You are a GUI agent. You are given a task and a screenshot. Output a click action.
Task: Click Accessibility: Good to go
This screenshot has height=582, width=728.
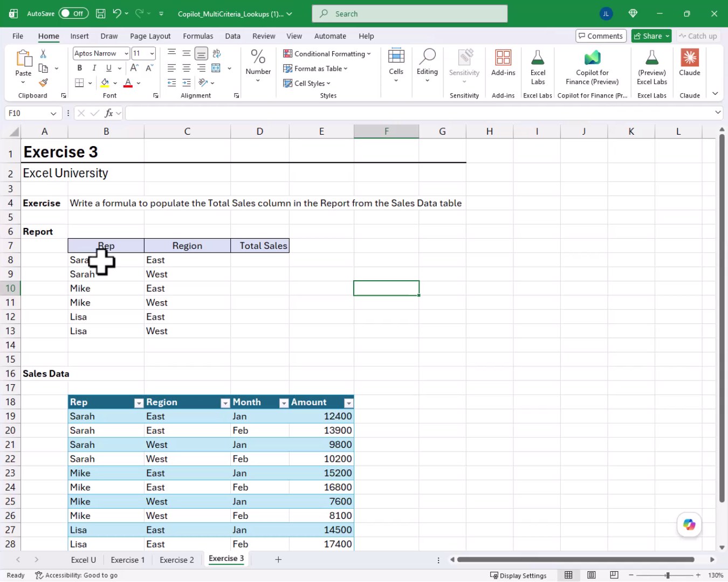coord(76,576)
